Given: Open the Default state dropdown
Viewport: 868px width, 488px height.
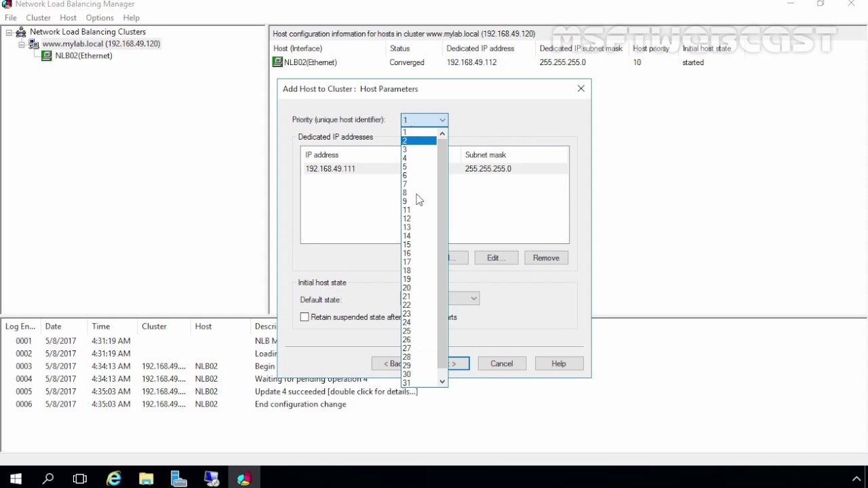Looking at the screenshot, I should click(473, 298).
